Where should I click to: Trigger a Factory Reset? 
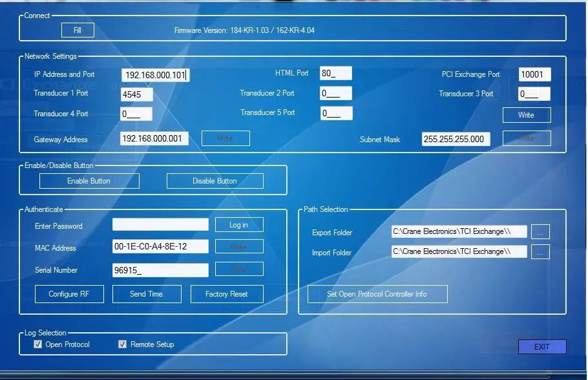pos(227,293)
